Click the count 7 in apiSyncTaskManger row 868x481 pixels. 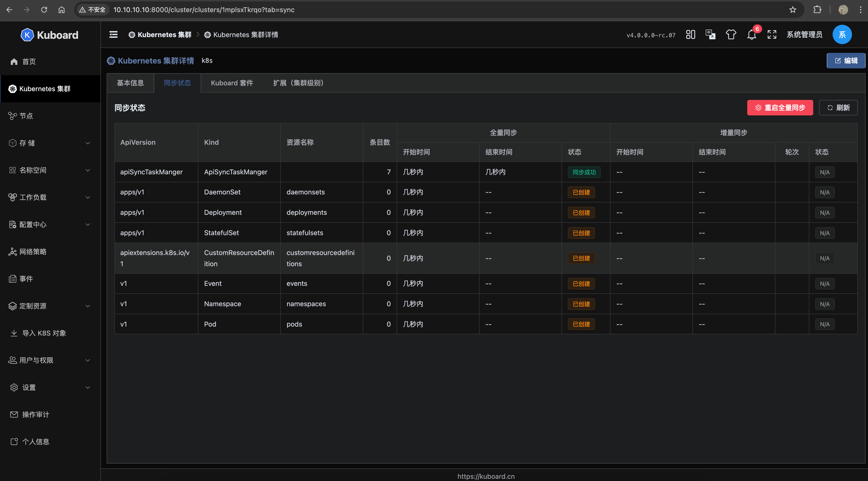388,172
